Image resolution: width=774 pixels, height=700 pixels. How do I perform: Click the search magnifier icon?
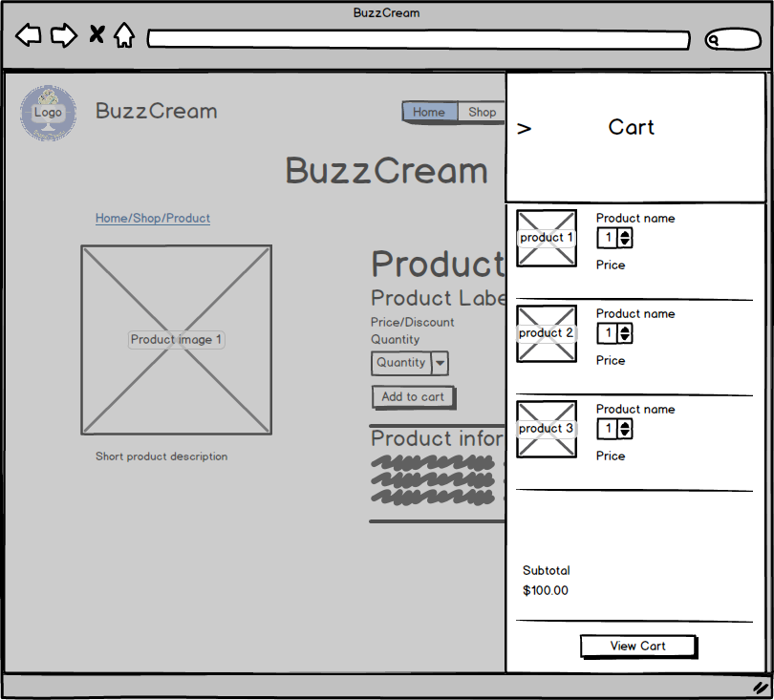click(713, 40)
